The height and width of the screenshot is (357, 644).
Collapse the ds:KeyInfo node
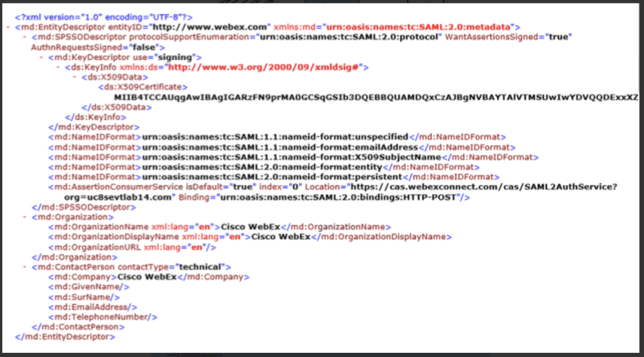click(58, 67)
